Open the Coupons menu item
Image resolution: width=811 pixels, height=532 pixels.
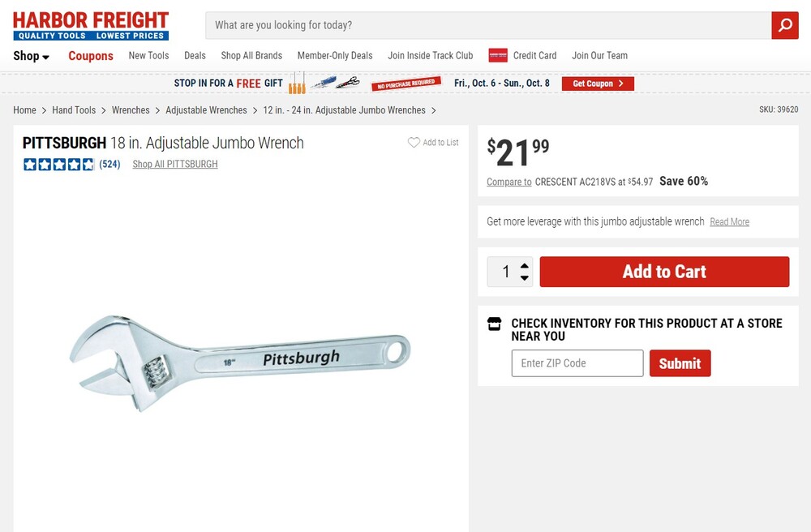point(91,56)
